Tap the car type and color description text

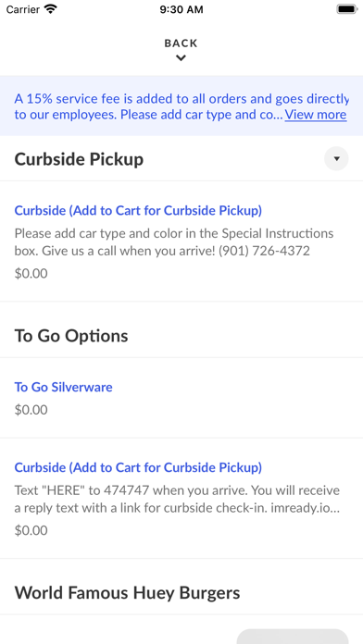174,242
